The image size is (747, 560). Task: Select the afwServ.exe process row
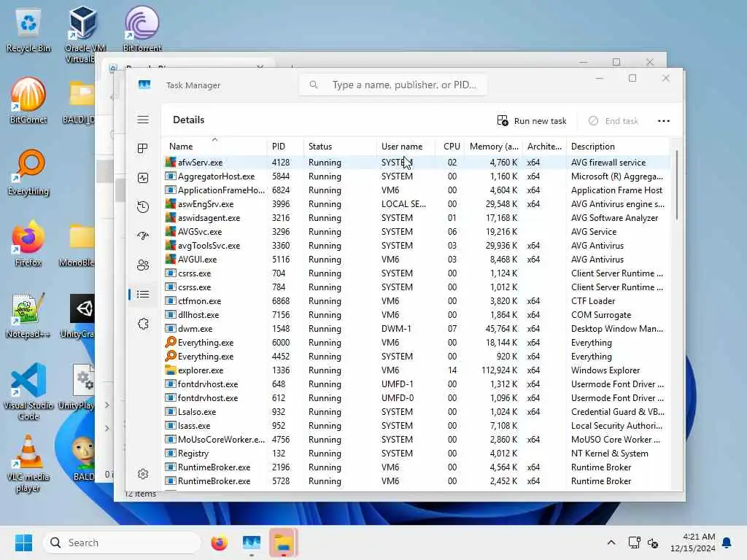point(417,163)
